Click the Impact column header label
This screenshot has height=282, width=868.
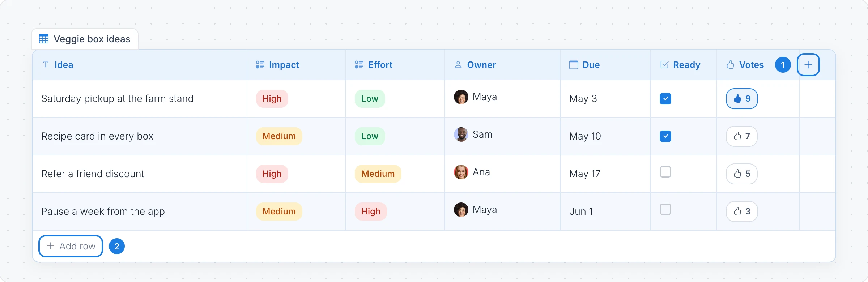click(284, 65)
